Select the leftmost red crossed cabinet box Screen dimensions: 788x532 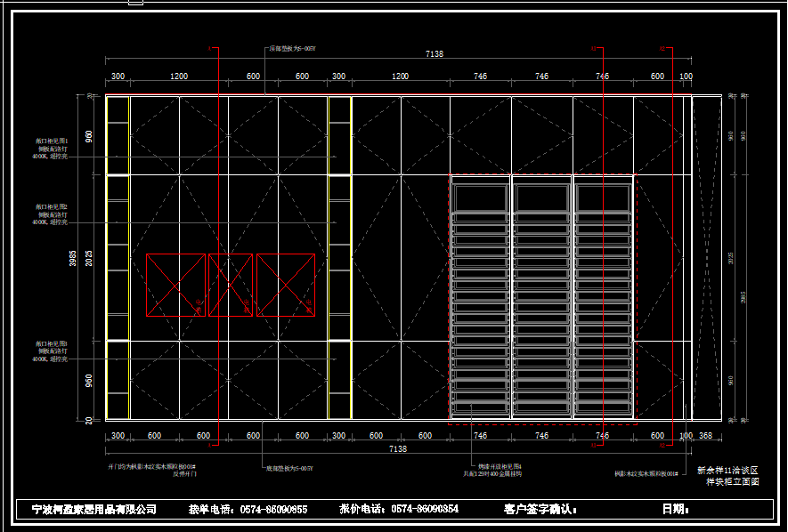pos(175,285)
